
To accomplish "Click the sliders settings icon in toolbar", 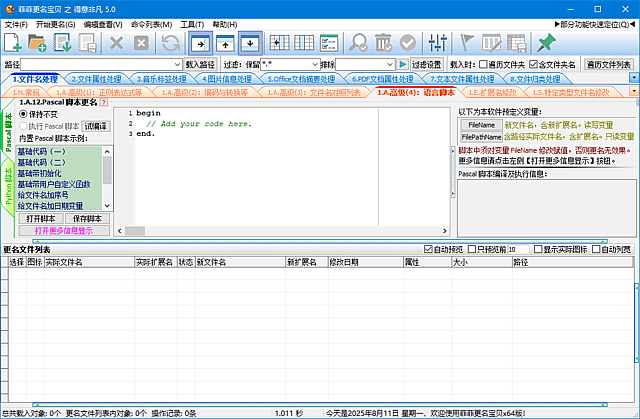I will click(437, 42).
